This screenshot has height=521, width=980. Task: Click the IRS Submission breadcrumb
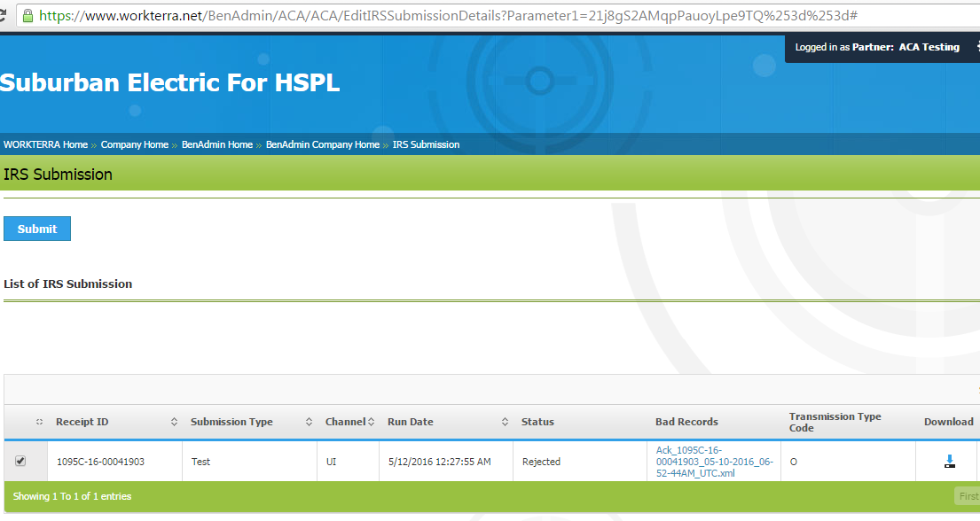click(426, 144)
